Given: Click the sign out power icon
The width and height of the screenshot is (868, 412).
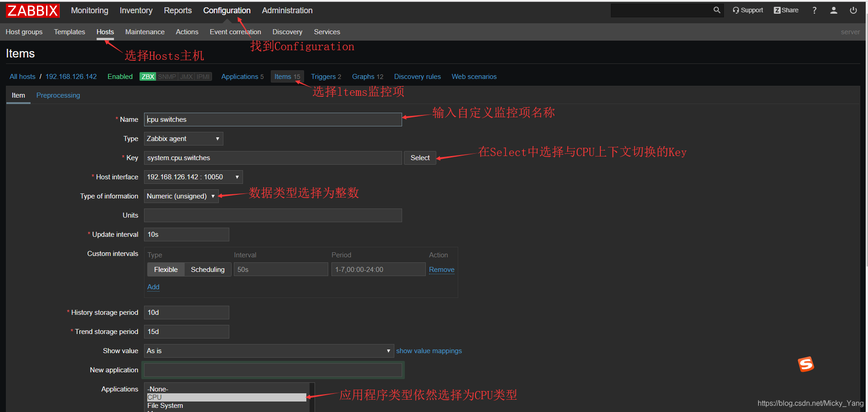Looking at the screenshot, I should click(853, 10).
